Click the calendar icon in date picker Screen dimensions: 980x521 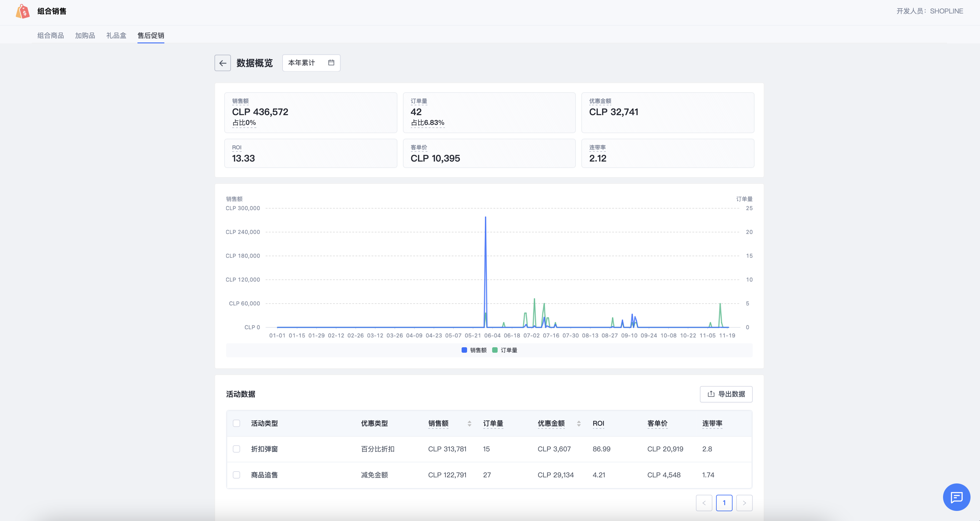(331, 63)
